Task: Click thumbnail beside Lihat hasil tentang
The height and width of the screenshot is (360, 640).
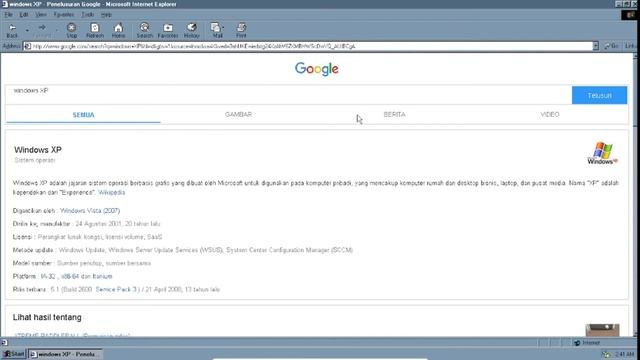Action: [x=602, y=330]
